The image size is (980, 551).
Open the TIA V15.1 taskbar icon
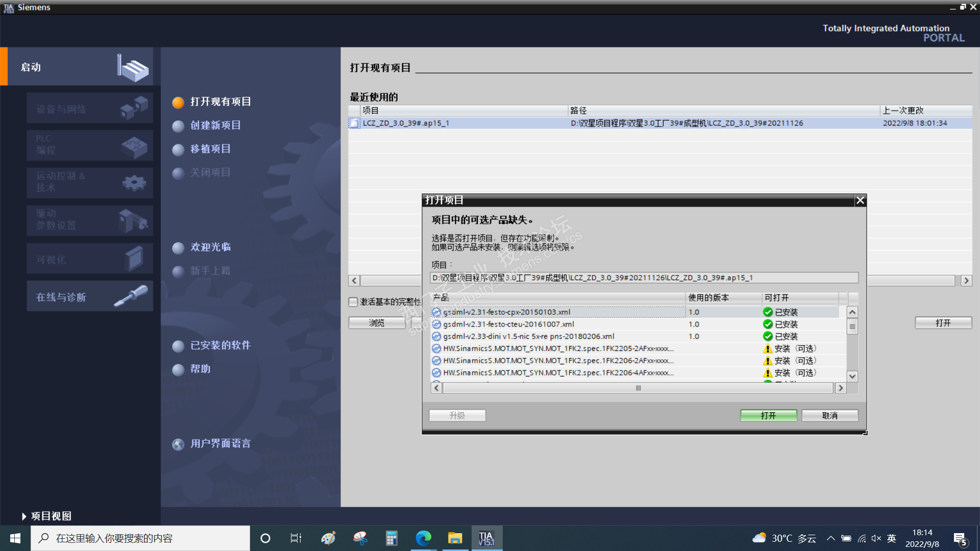(486, 538)
